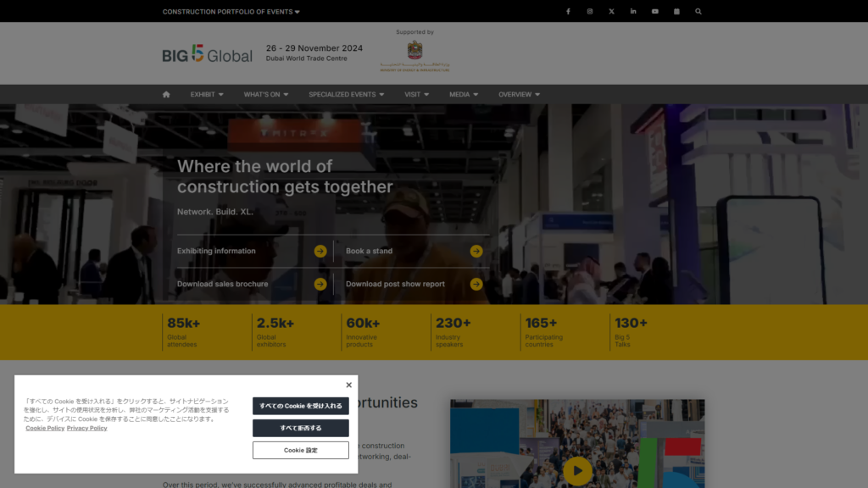This screenshot has width=868, height=488.
Task: Click the 130+ Big 5 Talks statistic
Action: pyautogui.click(x=631, y=332)
